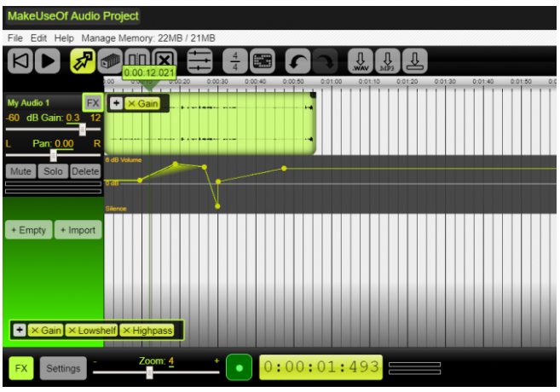Screen dimensions: 560x392
Task: Click the rewind to start button
Action: pos(20,61)
